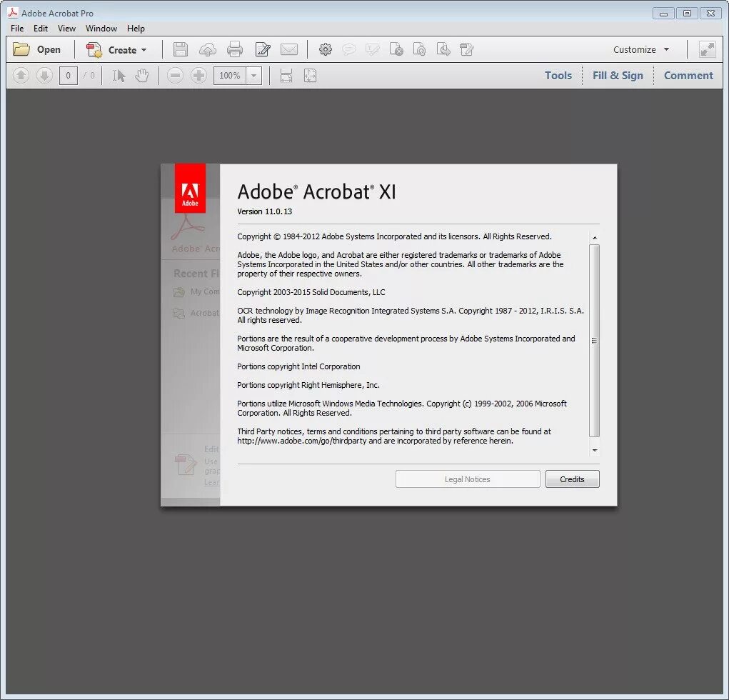Viewport: 729px width, 700px height.
Task: Click the about dialog scrollbar thumb
Action: click(595, 341)
